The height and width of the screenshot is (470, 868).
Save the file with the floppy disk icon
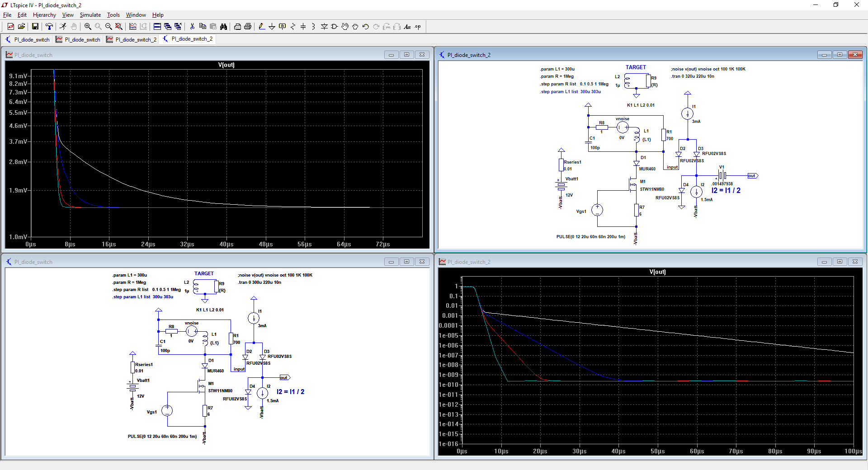pyautogui.click(x=35, y=27)
